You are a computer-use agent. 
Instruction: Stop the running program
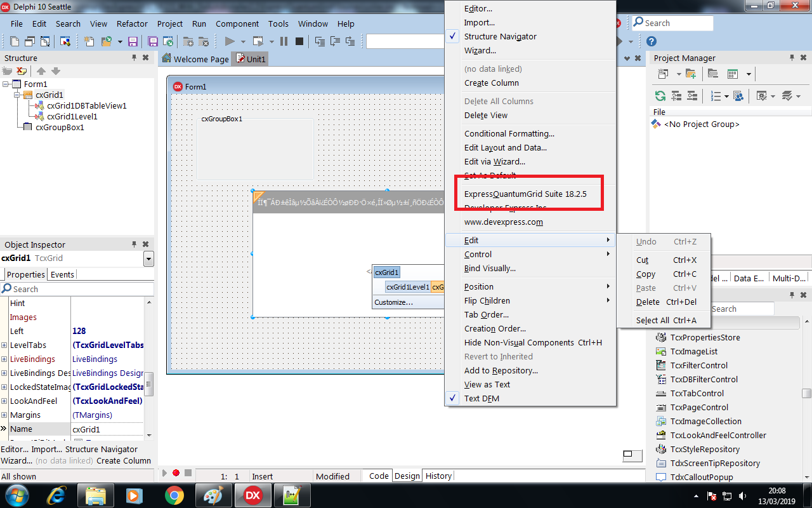pyautogui.click(x=298, y=41)
